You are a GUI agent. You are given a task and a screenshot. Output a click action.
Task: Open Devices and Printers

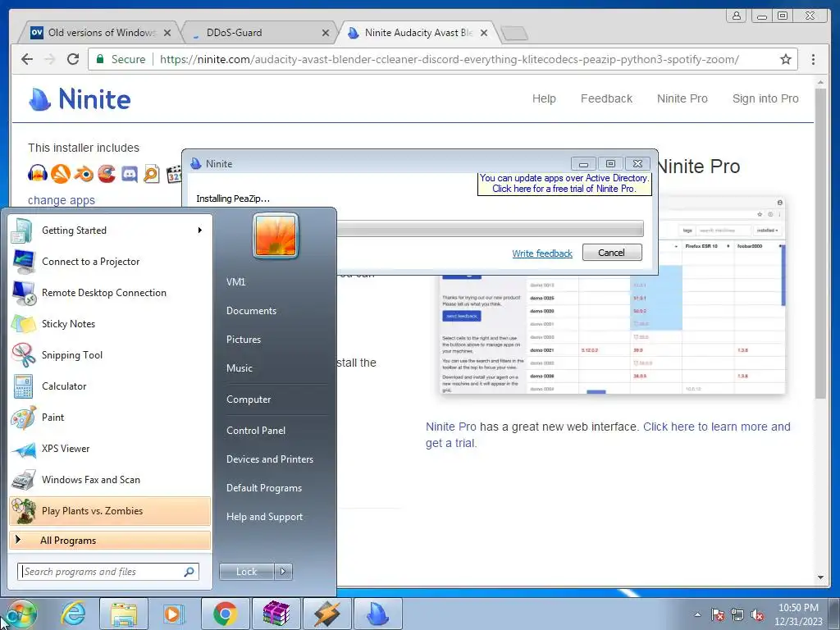(x=269, y=459)
